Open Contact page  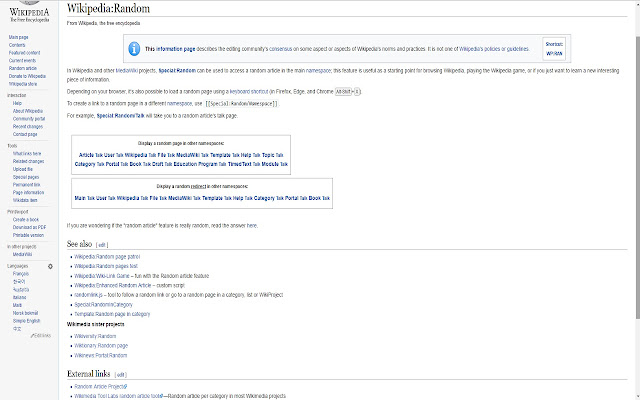25,134
